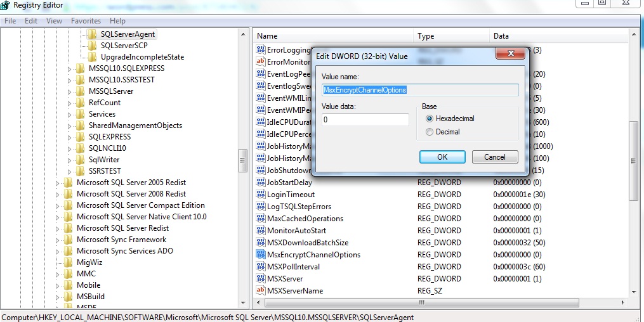Click the Microsoft Sync Framework folder icon
Screen dimensions: 644x322
coord(68,240)
